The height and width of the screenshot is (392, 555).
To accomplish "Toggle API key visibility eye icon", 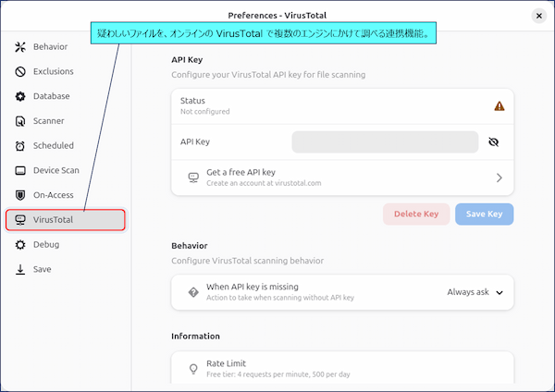I will 493,141.
